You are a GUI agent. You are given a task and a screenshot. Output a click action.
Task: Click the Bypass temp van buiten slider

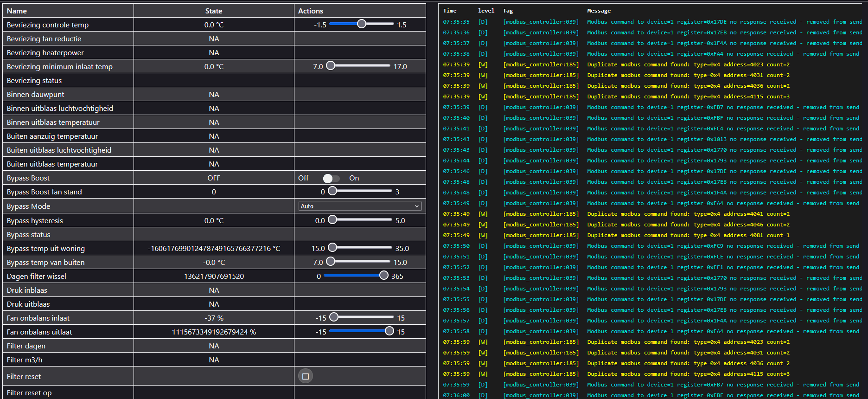click(360, 262)
